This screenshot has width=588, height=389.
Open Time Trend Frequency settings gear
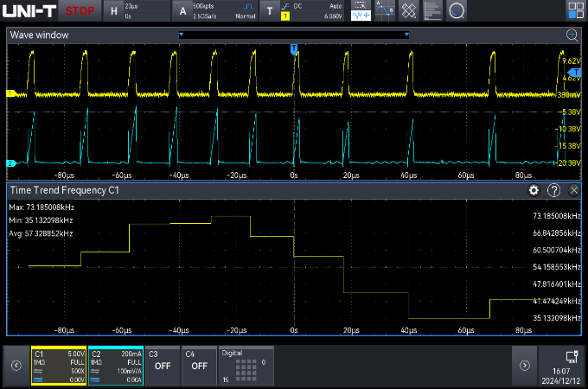click(534, 190)
